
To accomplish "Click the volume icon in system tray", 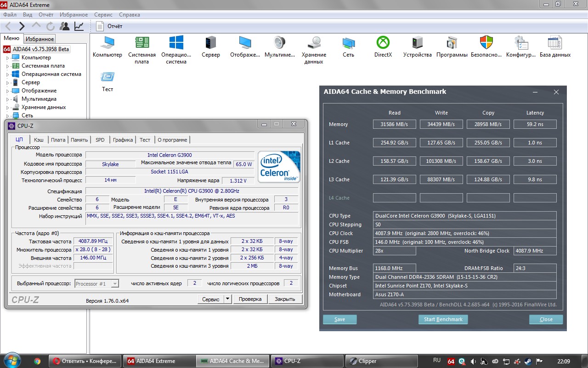I will point(473,362).
